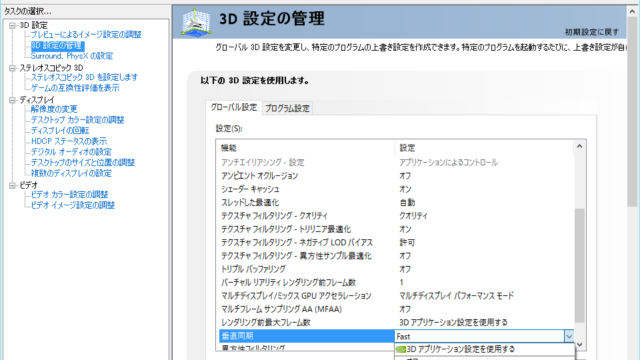Select 3D 設定の管理 in task tree
The height and width of the screenshot is (360, 640).
[x=57, y=45]
